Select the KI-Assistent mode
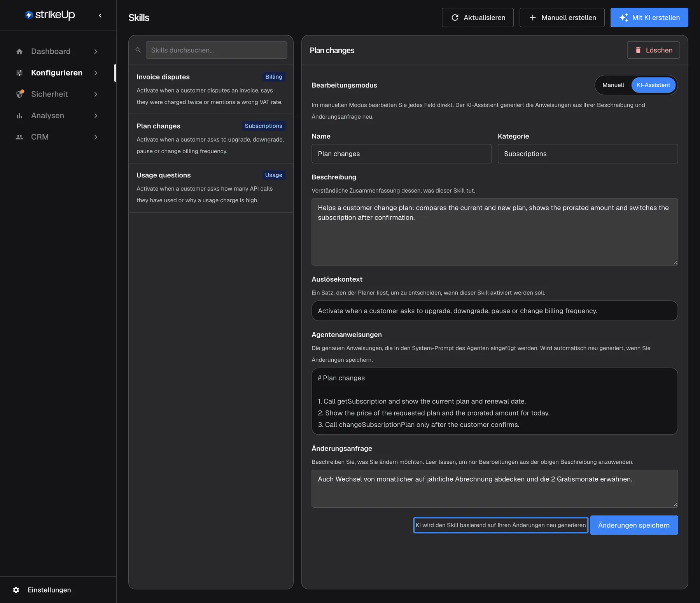Viewport: 700px width, 603px height. [x=653, y=85]
